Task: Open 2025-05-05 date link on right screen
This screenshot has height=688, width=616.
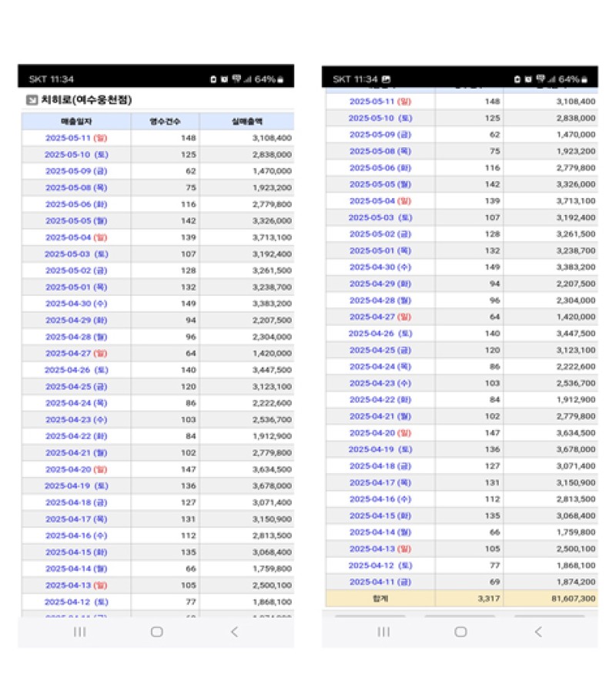Action: tap(380, 184)
